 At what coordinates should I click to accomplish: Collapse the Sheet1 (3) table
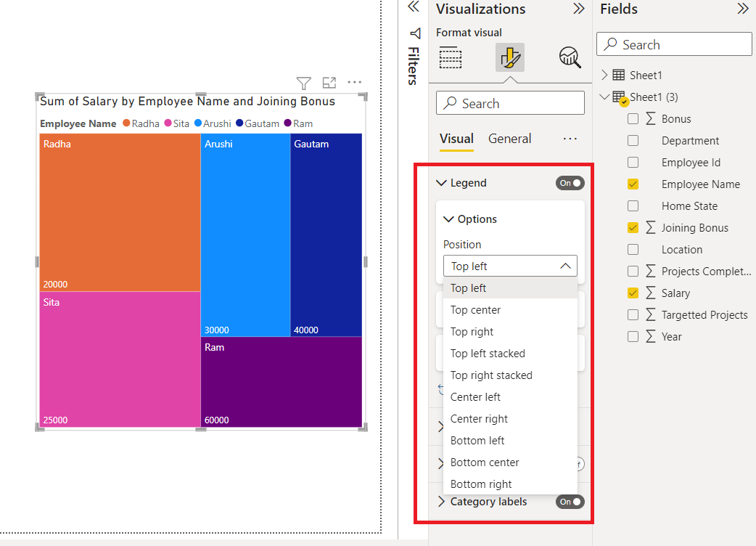(x=604, y=97)
